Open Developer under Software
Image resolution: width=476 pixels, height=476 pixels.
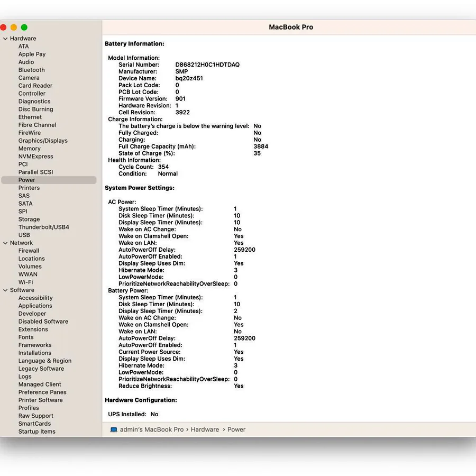[32, 314]
